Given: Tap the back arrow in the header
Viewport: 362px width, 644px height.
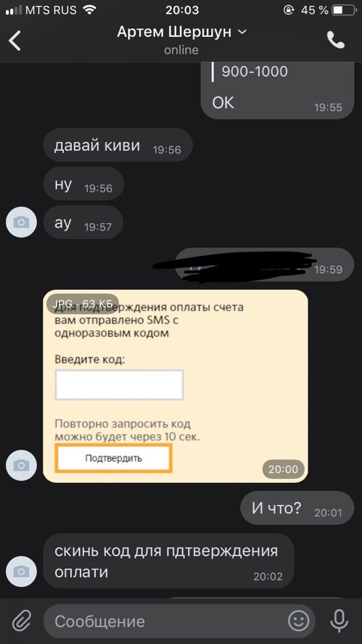Looking at the screenshot, I should (x=15, y=41).
